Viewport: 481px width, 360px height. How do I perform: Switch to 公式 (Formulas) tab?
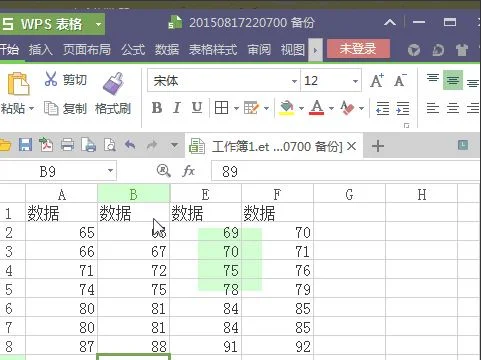click(x=133, y=50)
